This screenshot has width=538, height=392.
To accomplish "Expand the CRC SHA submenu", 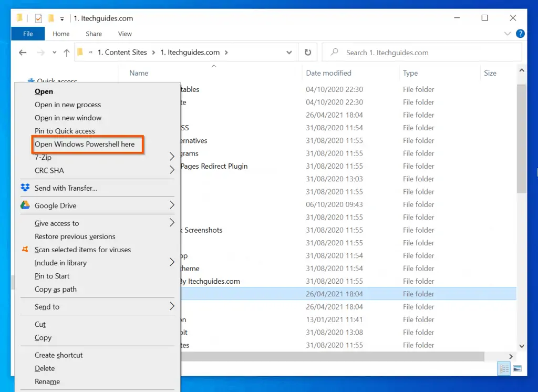I will point(97,170).
